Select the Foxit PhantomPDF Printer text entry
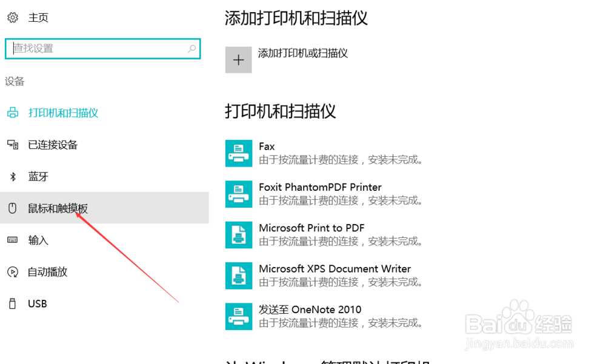The image size is (606, 364). point(320,187)
